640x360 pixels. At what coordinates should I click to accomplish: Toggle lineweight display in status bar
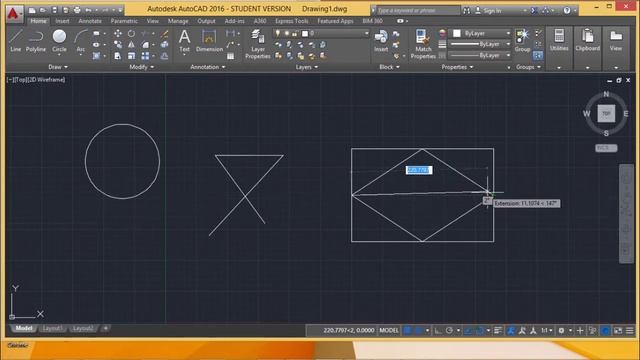[x=498, y=330]
